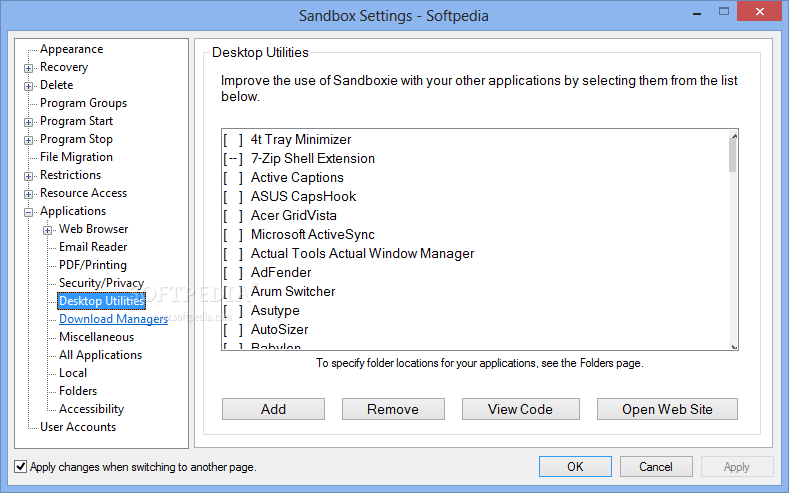Select the Restrictions tree item label
Image resolution: width=789 pixels, height=493 pixels.
70,175
